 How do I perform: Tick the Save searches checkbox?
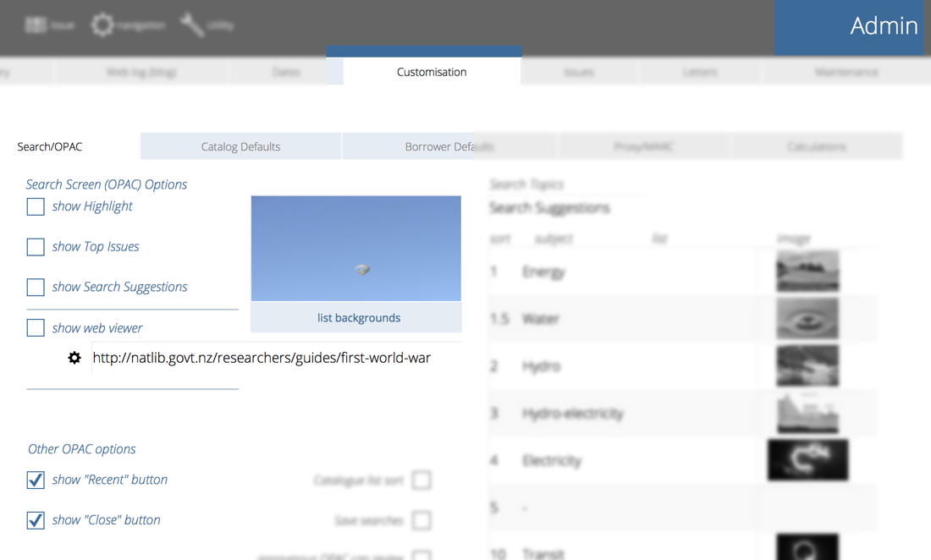pyautogui.click(x=421, y=521)
